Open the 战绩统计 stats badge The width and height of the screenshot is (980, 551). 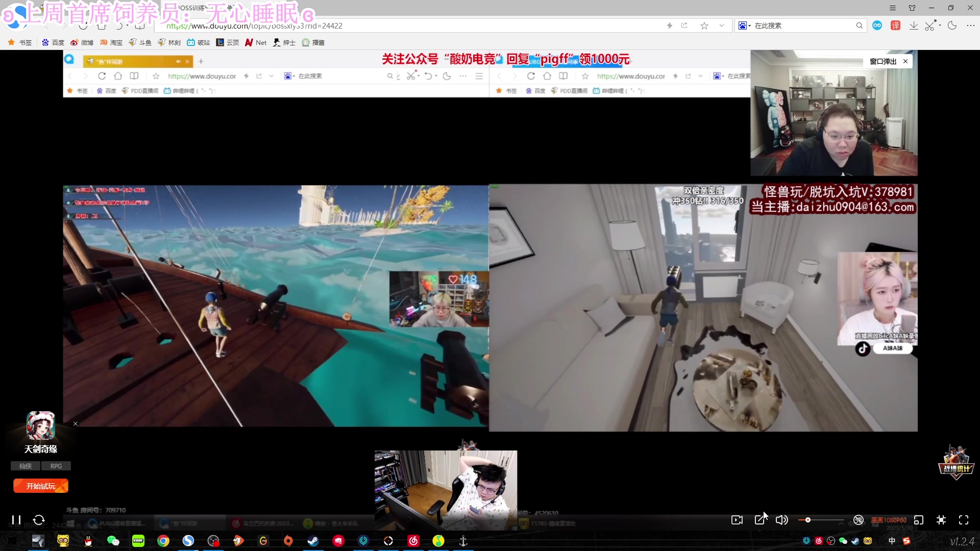click(957, 462)
